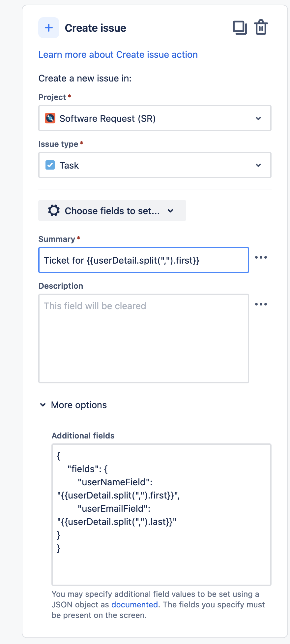Select the Task issue type entry

(x=69, y=165)
